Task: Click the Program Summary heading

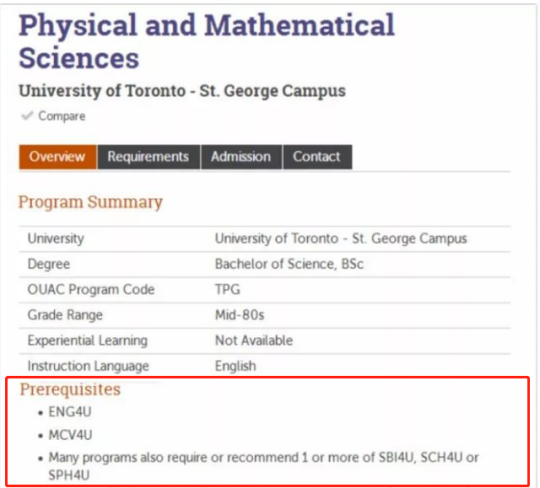Action: 90,202
